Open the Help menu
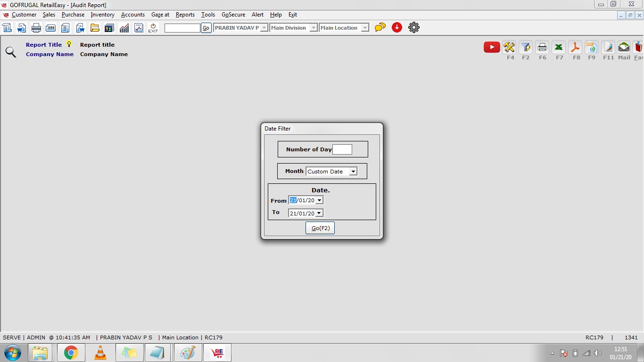 pyautogui.click(x=276, y=15)
